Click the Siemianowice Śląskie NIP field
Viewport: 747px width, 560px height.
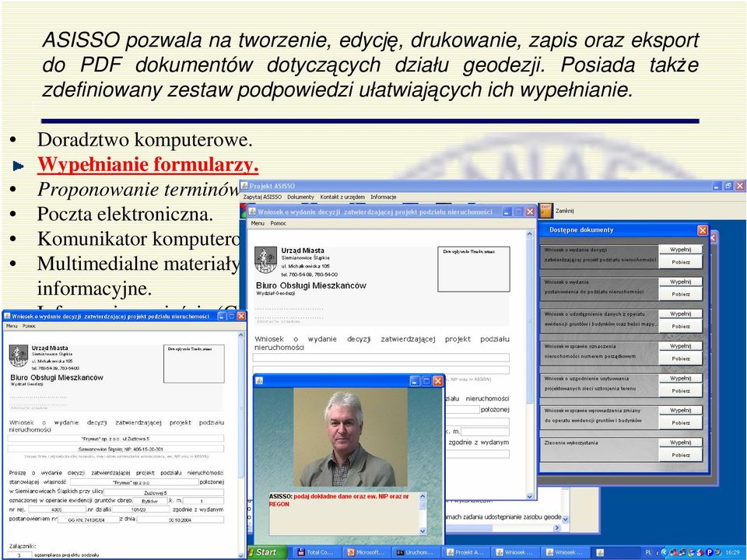coord(115,449)
